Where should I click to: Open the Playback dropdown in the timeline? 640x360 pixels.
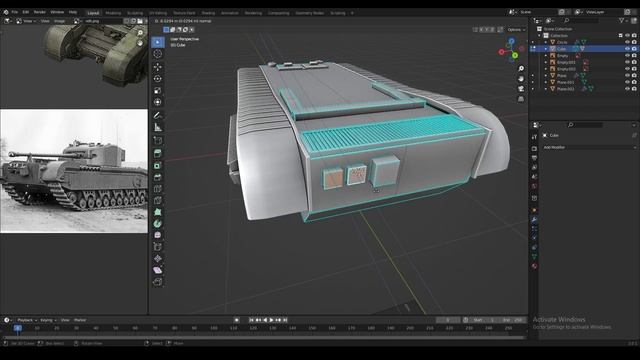(x=27, y=320)
